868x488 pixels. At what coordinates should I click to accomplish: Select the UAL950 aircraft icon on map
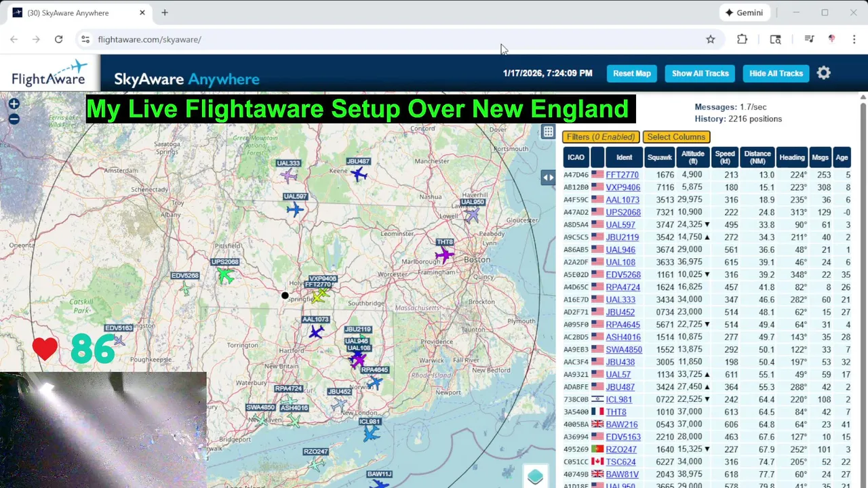(x=472, y=215)
